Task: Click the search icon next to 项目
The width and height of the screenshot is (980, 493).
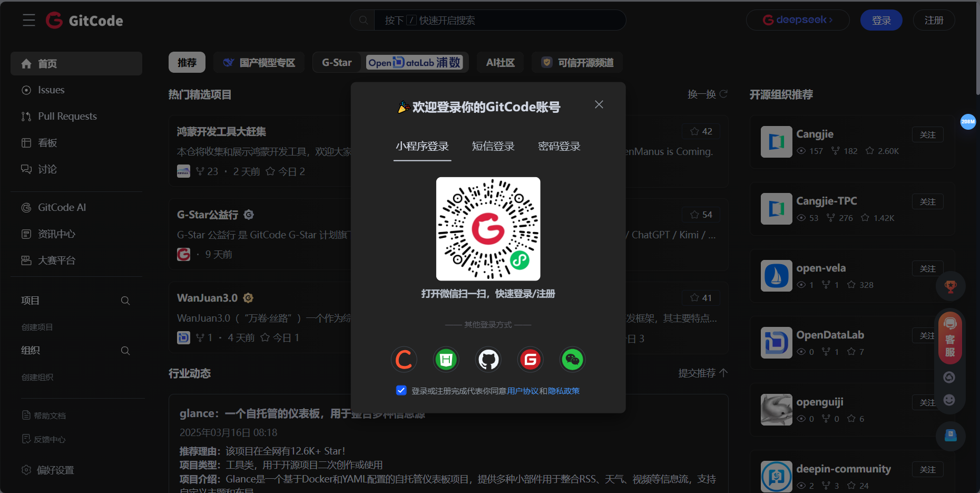Action: (125, 301)
